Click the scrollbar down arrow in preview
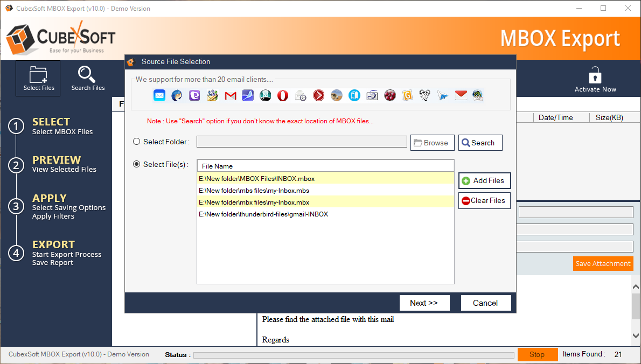Screen dimensions: 641x364 636,335
